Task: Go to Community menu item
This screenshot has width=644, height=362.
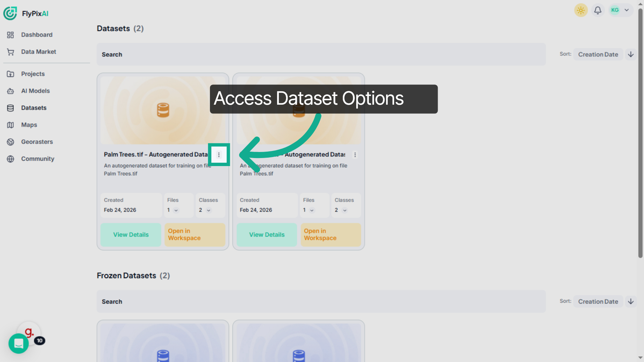Action: tap(38, 159)
